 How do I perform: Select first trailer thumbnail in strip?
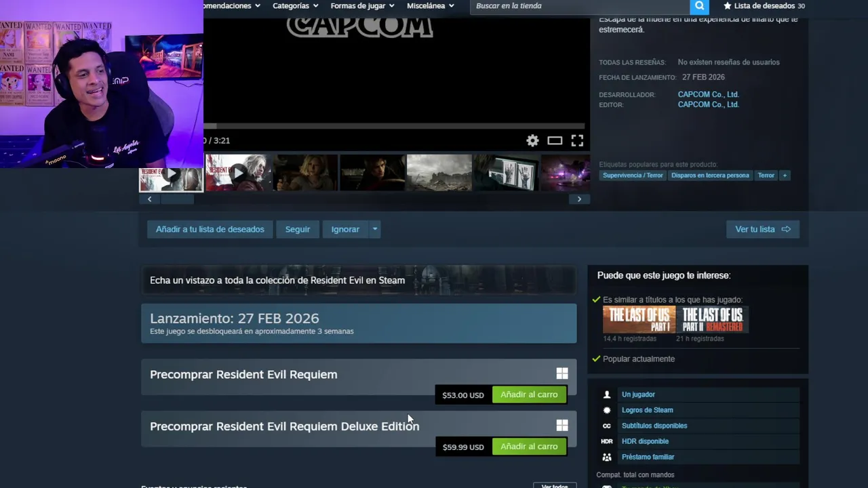(171, 174)
